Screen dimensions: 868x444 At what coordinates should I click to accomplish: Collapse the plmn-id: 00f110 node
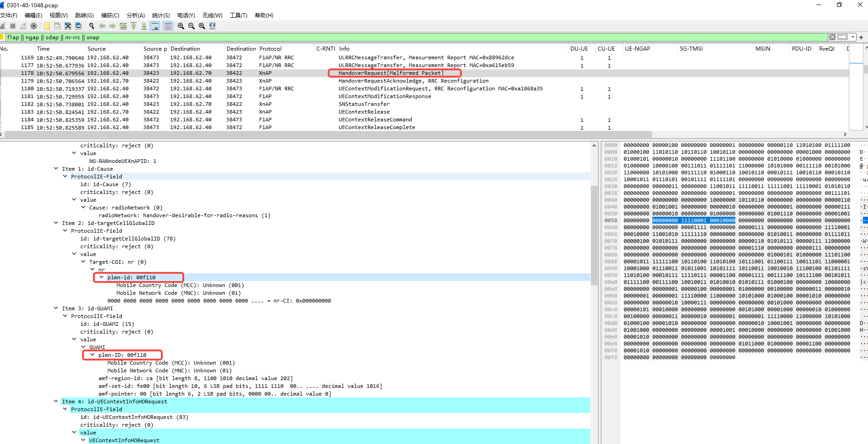[x=101, y=277]
